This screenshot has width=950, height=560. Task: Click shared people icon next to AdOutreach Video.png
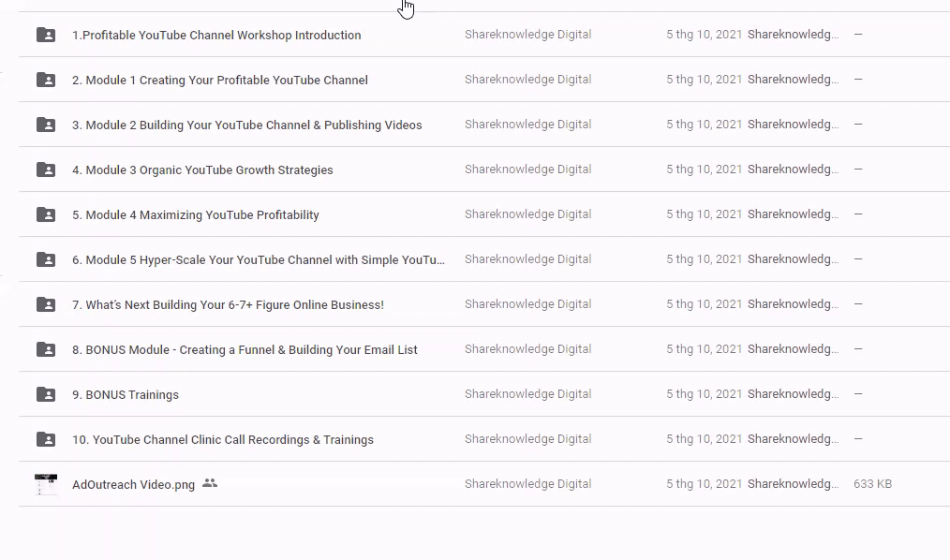[x=210, y=484]
